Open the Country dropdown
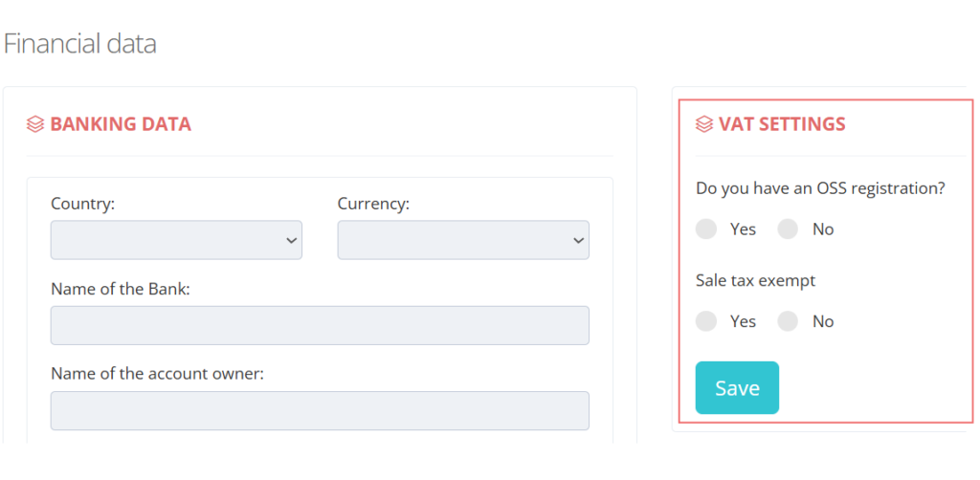This screenshot has width=980, height=480. (176, 240)
